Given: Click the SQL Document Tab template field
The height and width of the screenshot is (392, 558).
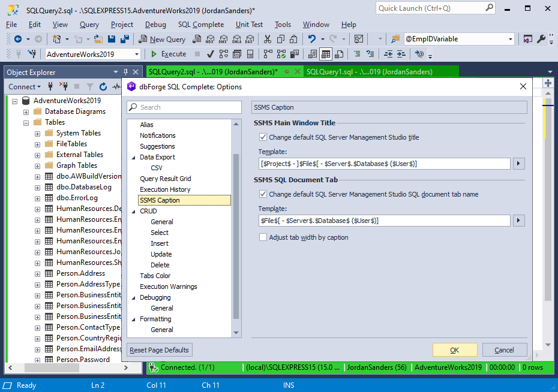Looking at the screenshot, I should coord(385,221).
